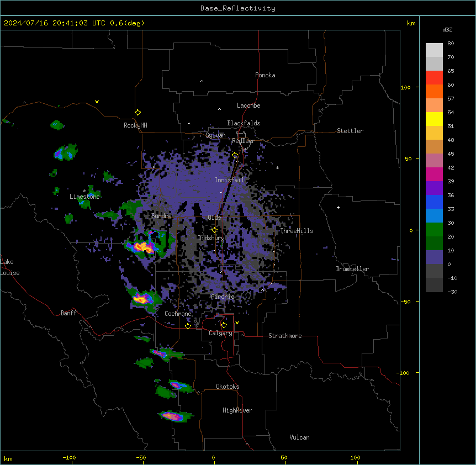Select the HighRiver city label

[237, 410]
